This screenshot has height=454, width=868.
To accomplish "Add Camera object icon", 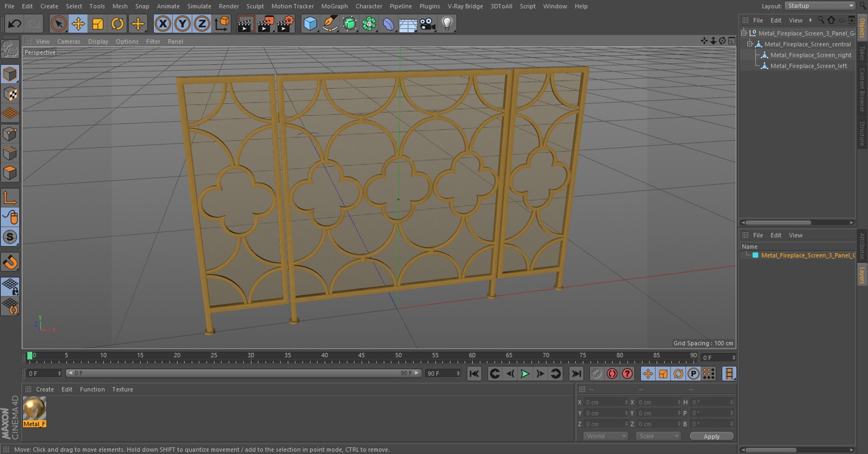I will (427, 24).
